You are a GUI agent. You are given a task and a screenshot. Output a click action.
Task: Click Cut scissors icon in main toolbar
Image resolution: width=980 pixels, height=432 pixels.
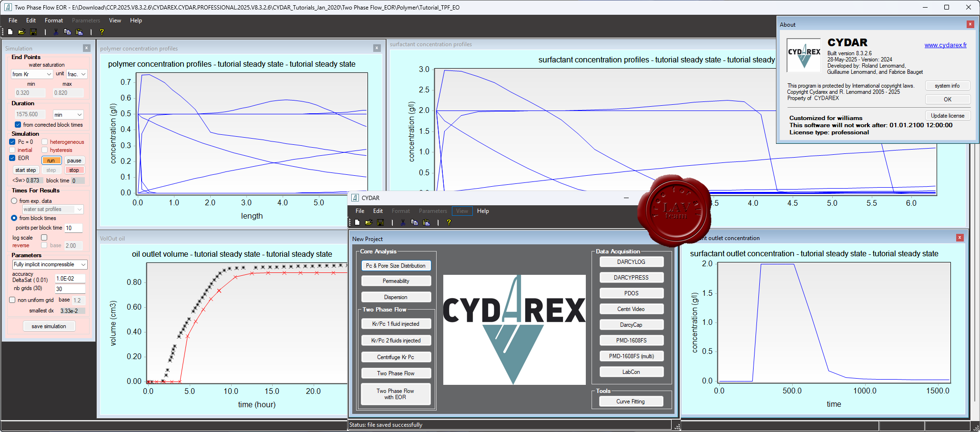coord(56,32)
